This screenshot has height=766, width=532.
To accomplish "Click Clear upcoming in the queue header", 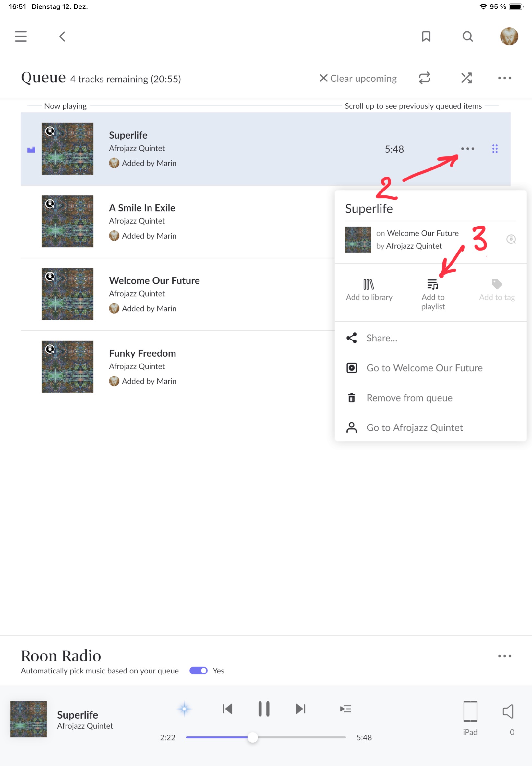I will click(x=358, y=78).
